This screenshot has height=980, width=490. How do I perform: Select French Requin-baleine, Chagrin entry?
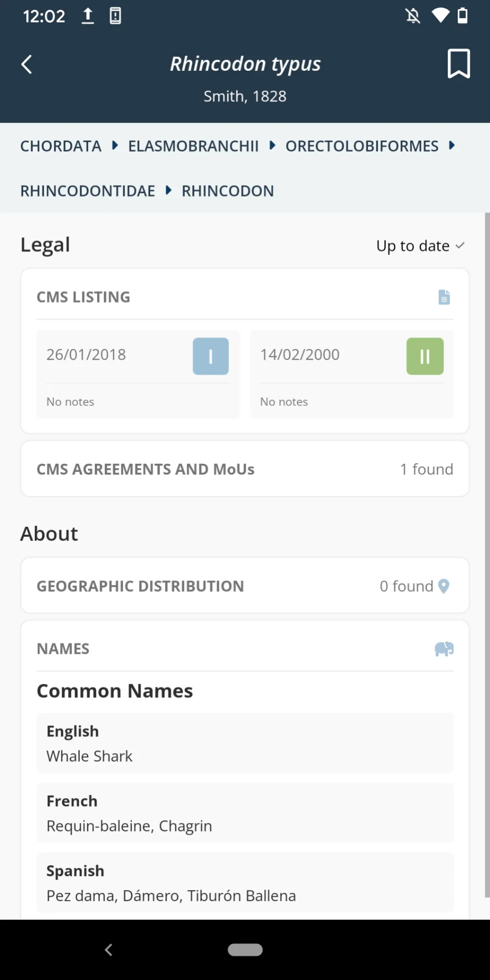coord(245,813)
